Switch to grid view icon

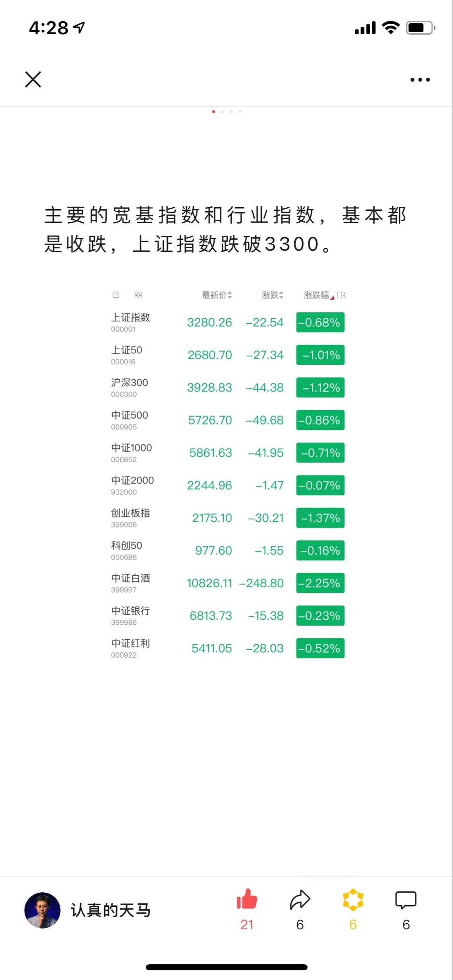138,295
